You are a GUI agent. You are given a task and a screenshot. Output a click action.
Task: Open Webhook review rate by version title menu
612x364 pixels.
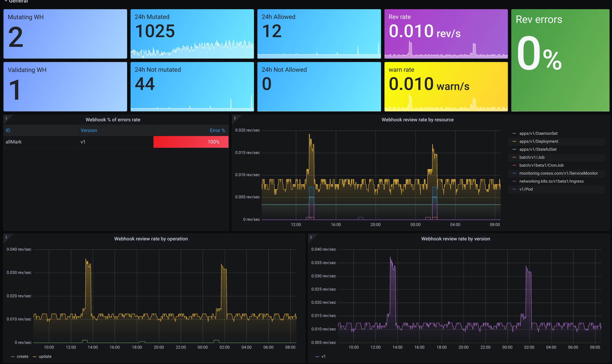coord(456,239)
